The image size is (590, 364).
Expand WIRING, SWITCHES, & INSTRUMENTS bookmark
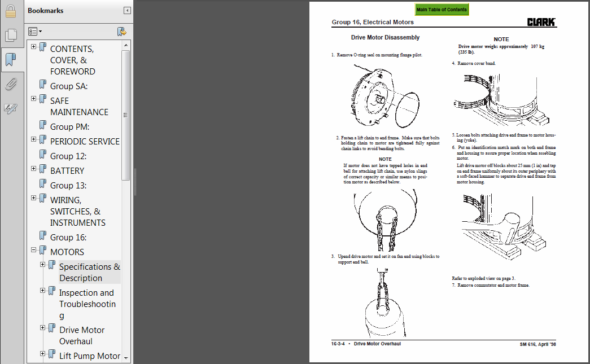33,198
